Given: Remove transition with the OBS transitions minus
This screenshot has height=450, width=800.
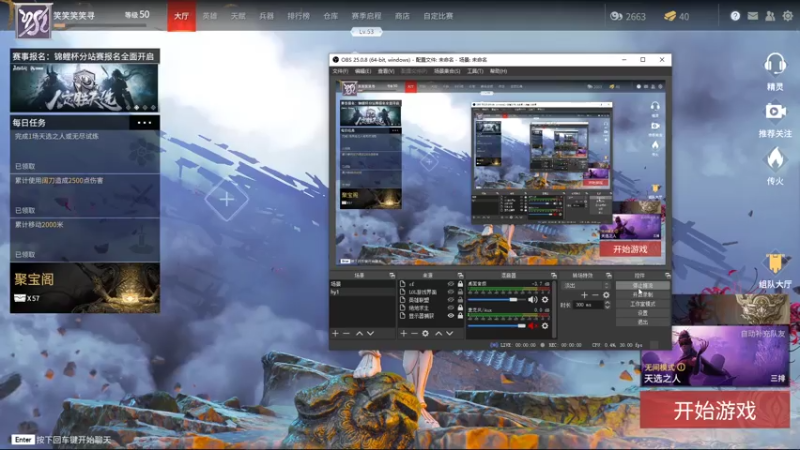Looking at the screenshot, I should point(595,295).
